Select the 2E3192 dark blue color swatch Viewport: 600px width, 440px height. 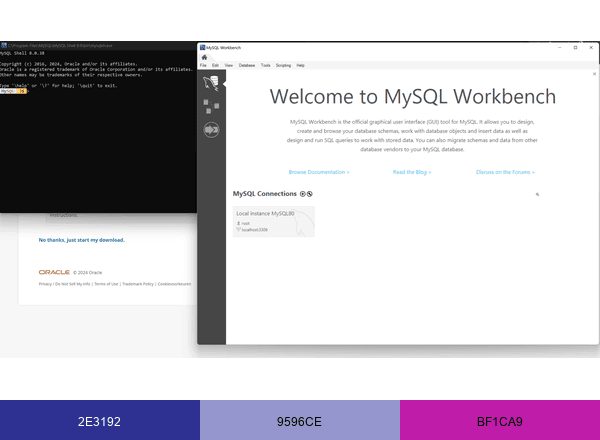tap(100, 420)
